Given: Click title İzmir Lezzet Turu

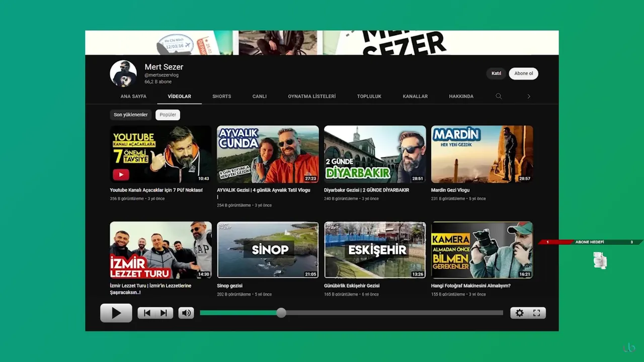Looking at the screenshot, I should point(151,289).
